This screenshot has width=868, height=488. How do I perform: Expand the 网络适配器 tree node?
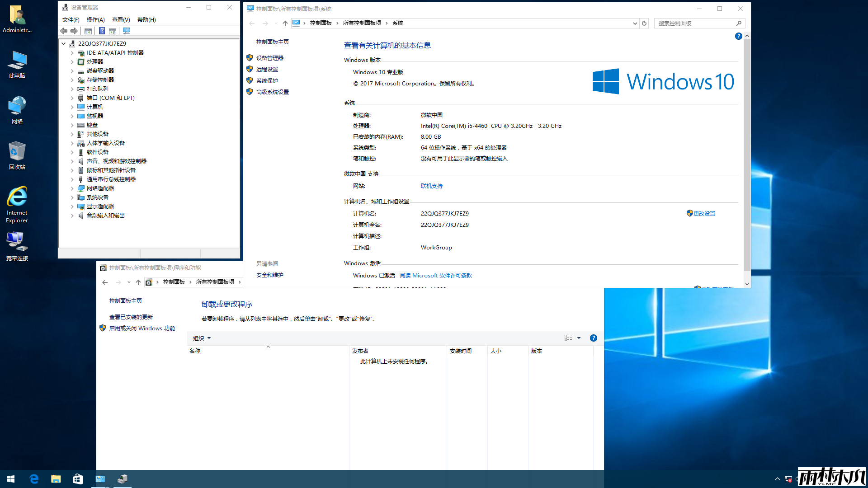pos(72,188)
